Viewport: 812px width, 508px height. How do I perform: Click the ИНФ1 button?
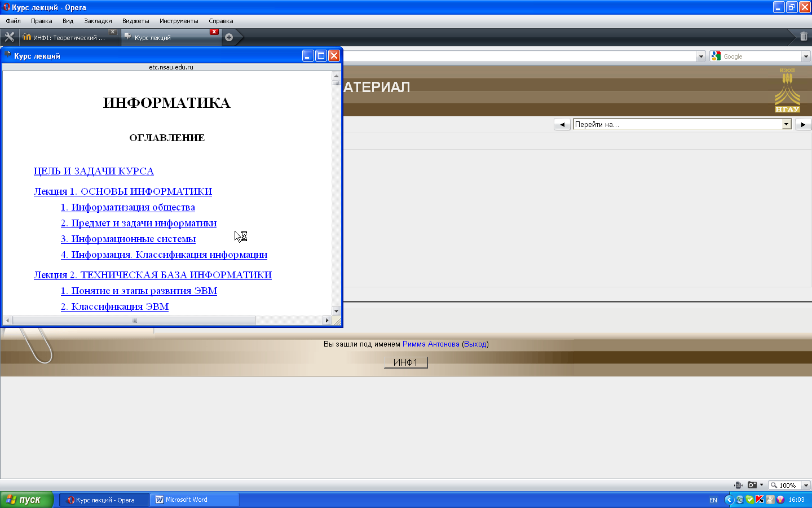click(405, 362)
